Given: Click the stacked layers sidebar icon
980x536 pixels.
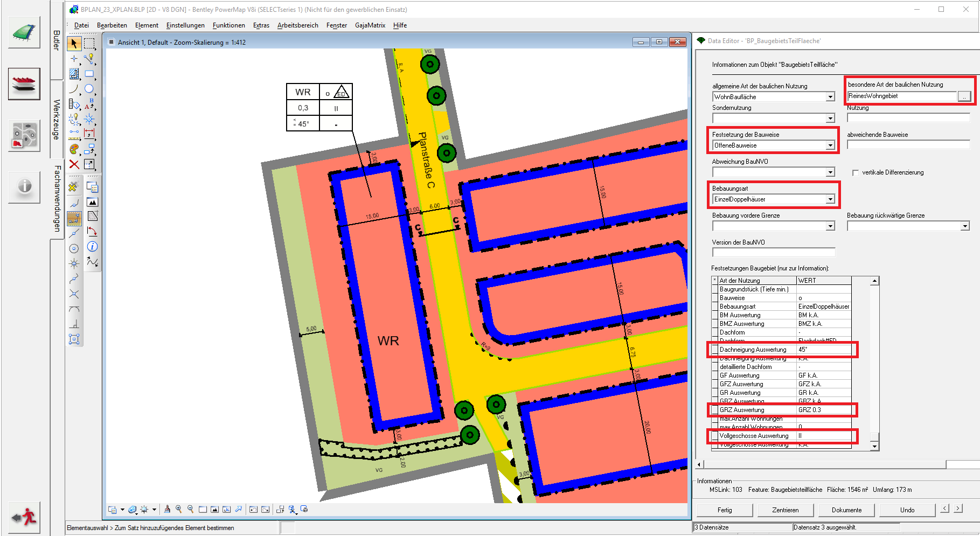Looking at the screenshot, I should pos(24,84).
